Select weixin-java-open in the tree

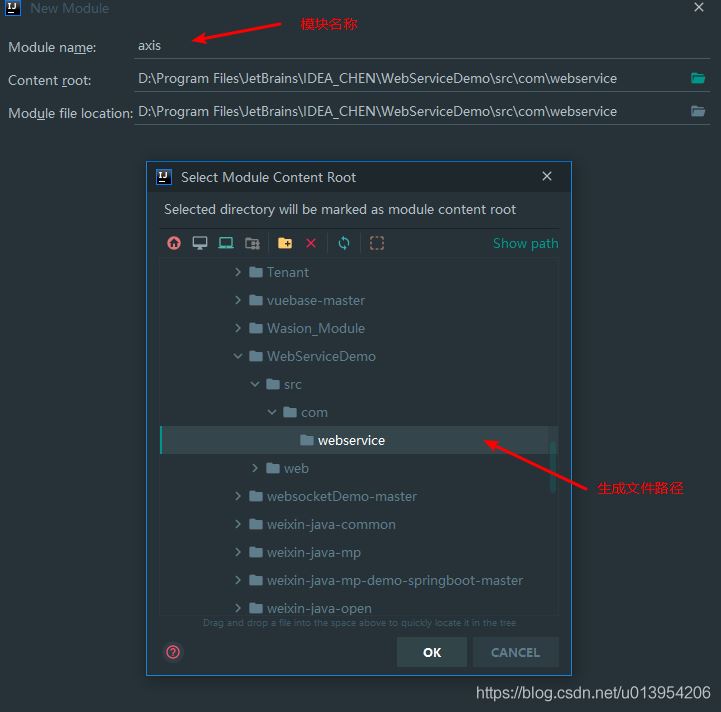coord(310,608)
